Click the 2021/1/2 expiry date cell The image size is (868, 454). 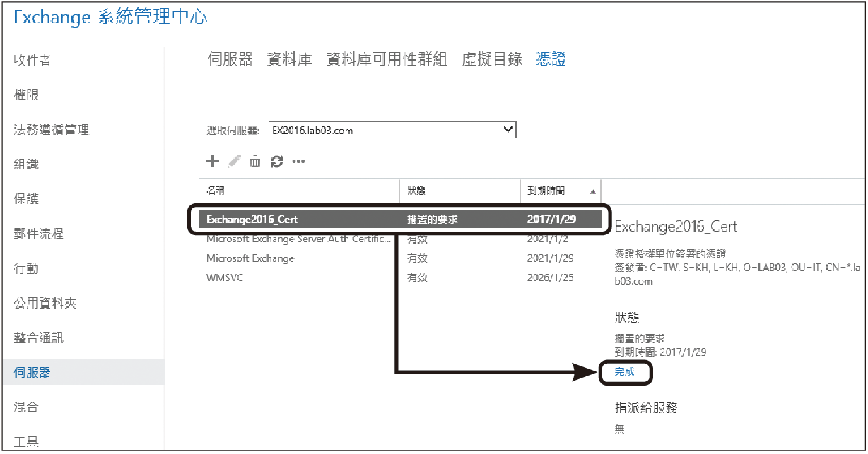point(547,239)
